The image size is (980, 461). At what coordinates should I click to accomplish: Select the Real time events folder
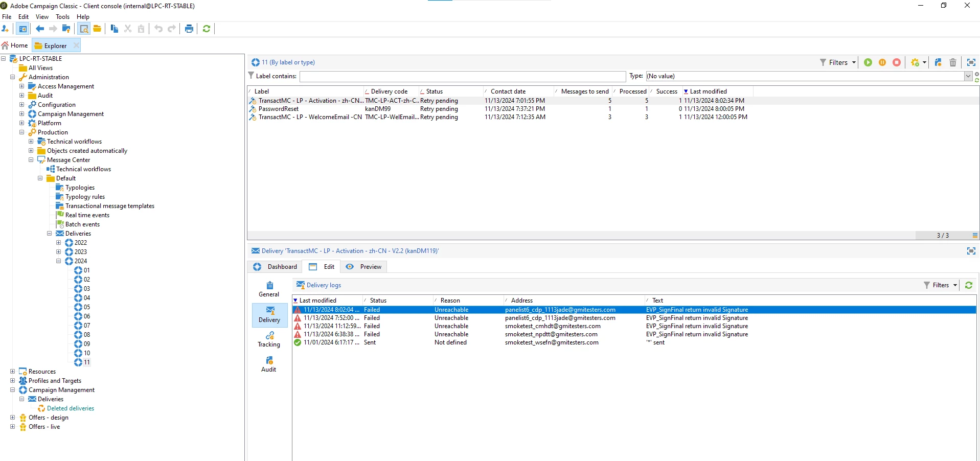(87, 215)
